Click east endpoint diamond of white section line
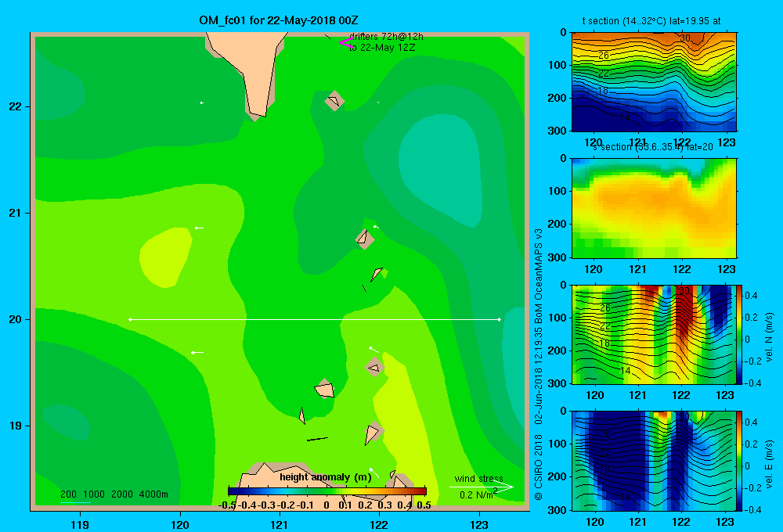Viewport: 783px width, 532px height. click(499, 319)
